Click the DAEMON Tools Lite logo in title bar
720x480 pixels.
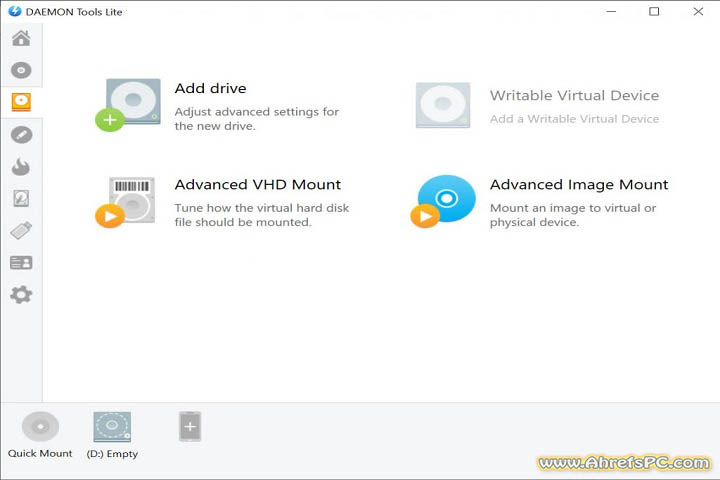pyautogui.click(x=15, y=11)
